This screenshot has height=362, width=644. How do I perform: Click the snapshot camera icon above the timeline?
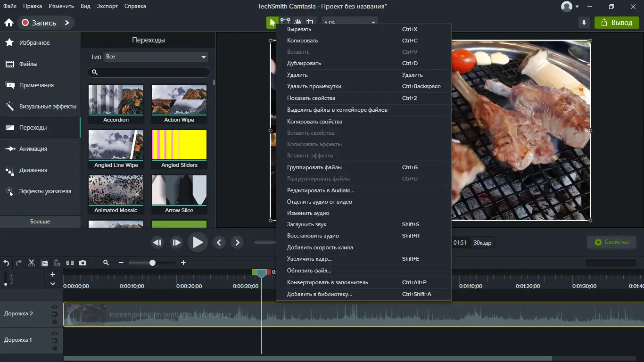(83, 263)
